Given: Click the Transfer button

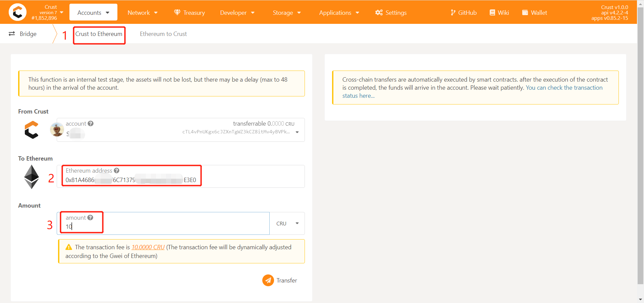Looking at the screenshot, I should [280, 280].
